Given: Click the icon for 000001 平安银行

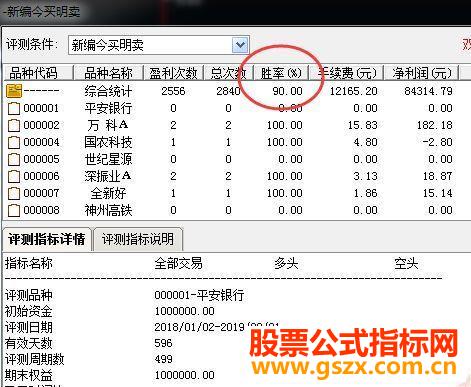Looking at the screenshot, I should [x=14, y=108].
